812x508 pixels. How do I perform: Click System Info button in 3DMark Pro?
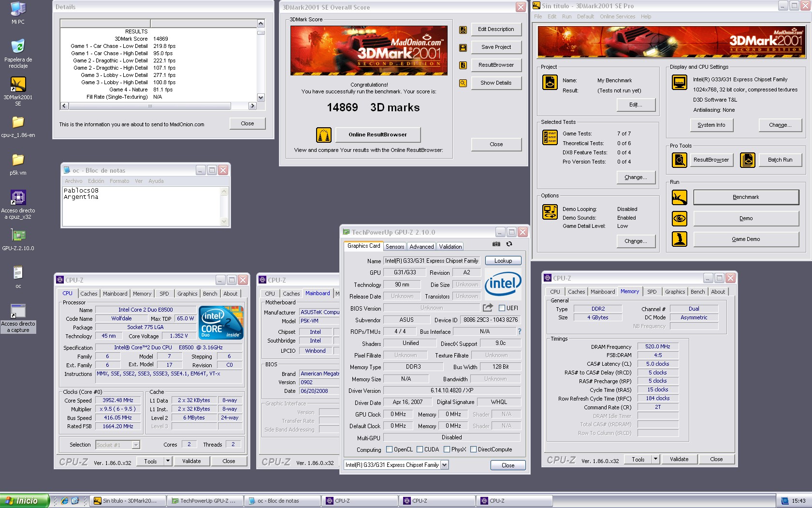click(x=711, y=125)
